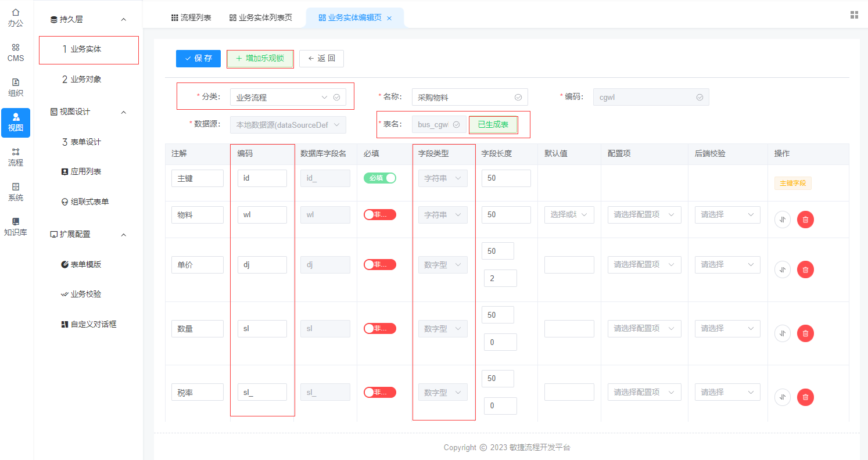Click the sort handle for the 税率 row
This screenshot has height=460, width=868.
[783, 397]
